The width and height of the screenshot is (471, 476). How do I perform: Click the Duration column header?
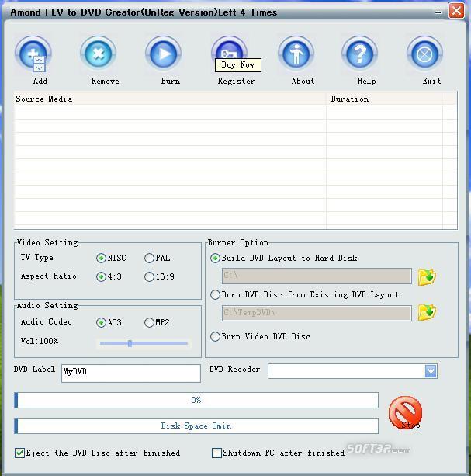tap(384, 99)
